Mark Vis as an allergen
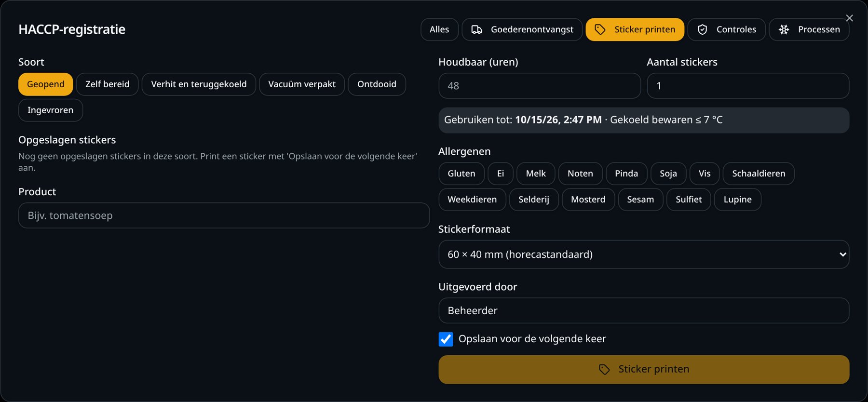Screen dimensions: 868x402 tap(705, 174)
